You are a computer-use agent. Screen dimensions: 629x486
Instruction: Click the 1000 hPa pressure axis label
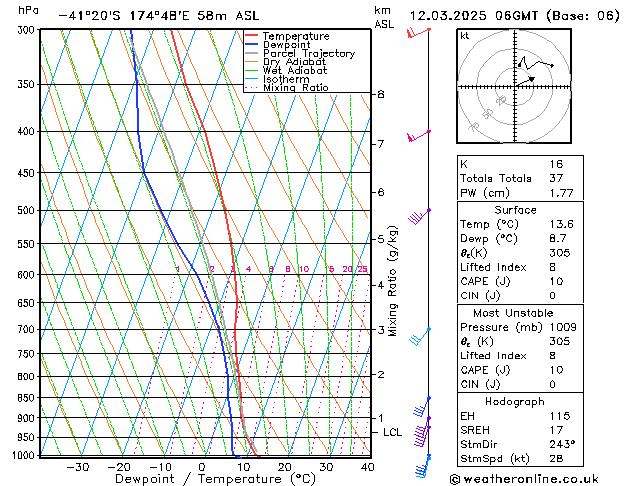(24, 455)
